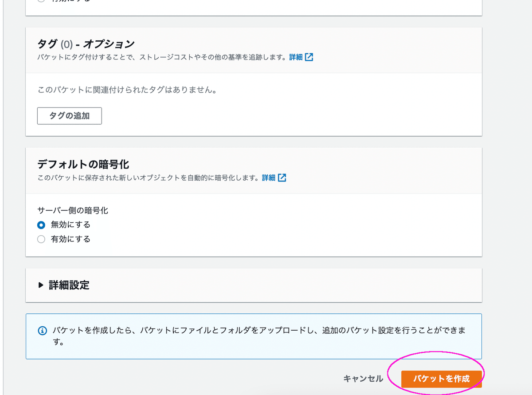This screenshot has width=532, height=395.
Task: Open the external link icon beside the encryption 詳細
Action: (x=282, y=178)
